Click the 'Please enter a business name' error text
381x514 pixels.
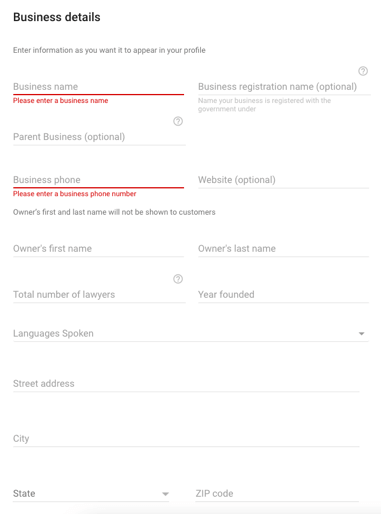point(60,101)
